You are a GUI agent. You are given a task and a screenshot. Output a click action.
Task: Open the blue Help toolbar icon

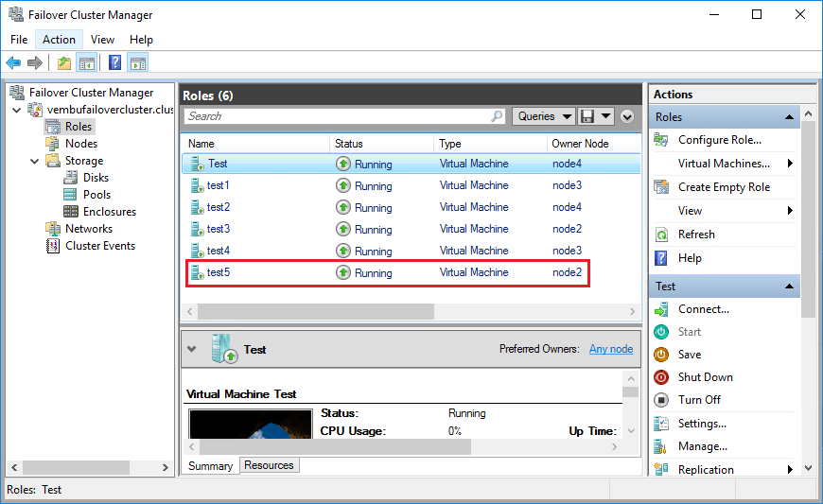[114, 63]
